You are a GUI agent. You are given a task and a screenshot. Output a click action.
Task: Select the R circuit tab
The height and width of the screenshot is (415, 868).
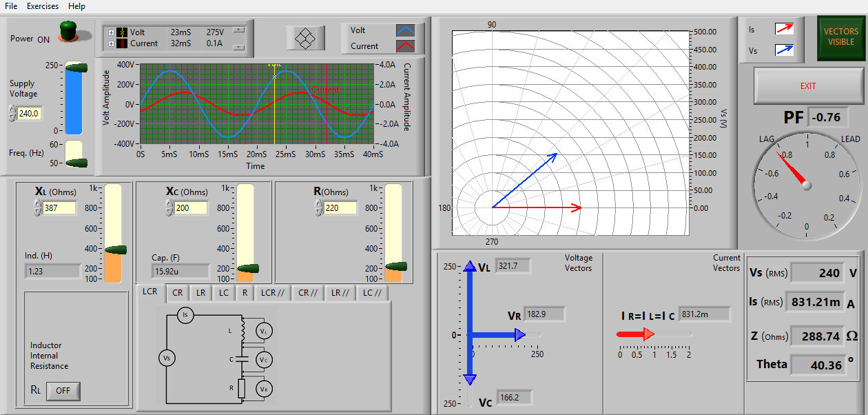pyautogui.click(x=245, y=293)
